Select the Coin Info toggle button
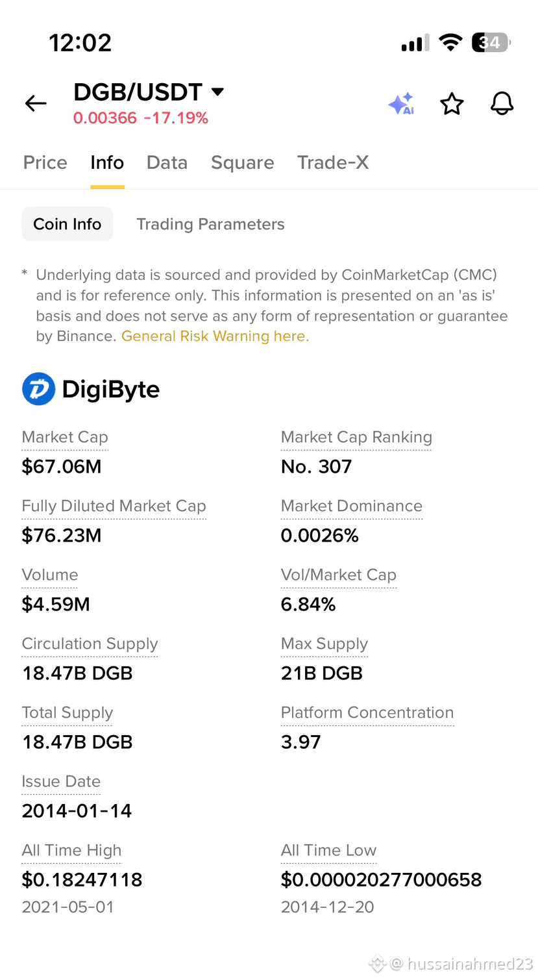The height and width of the screenshot is (980, 538). (67, 224)
